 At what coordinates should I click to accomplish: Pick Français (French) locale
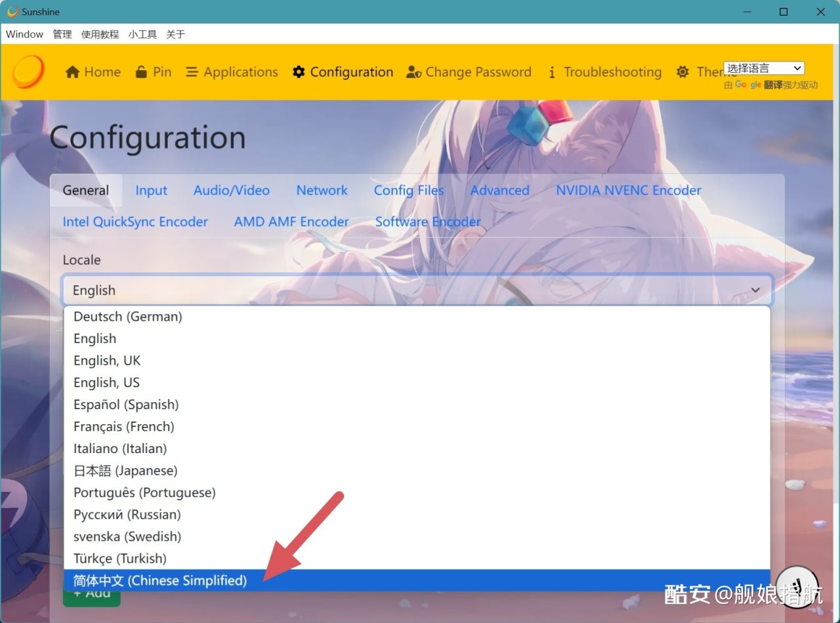(417, 427)
